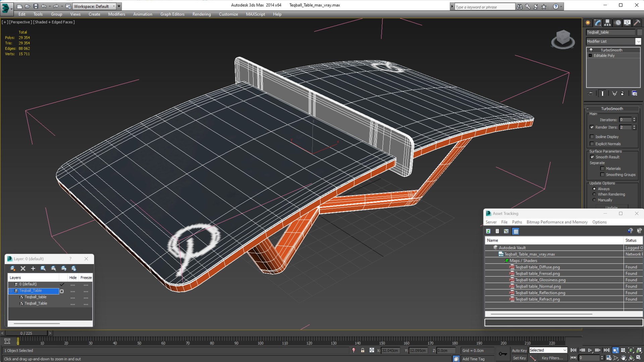Click the object color swatch beside name
This screenshot has width=644, height=362.
pos(640,32)
